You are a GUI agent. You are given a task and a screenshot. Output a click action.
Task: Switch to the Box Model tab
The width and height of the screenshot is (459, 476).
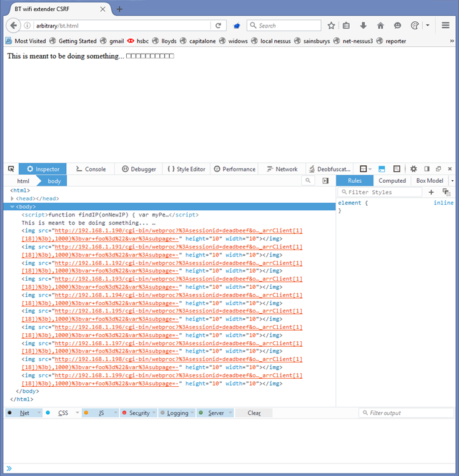coord(430,181)
